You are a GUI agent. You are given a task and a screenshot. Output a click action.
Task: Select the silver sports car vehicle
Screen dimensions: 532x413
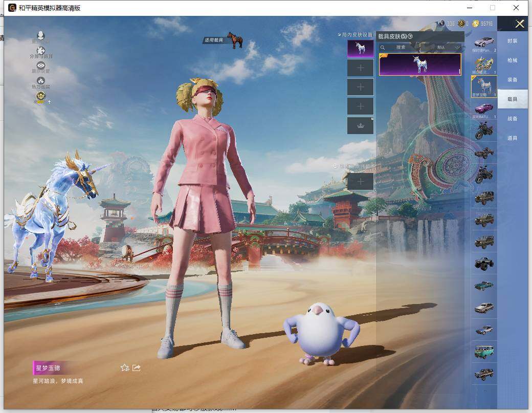tap(484, 42)
